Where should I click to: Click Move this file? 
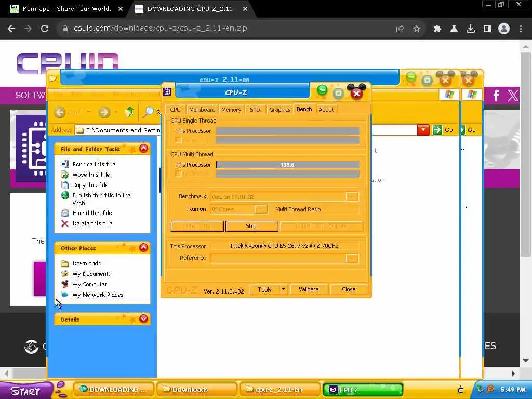coord(91,175)
